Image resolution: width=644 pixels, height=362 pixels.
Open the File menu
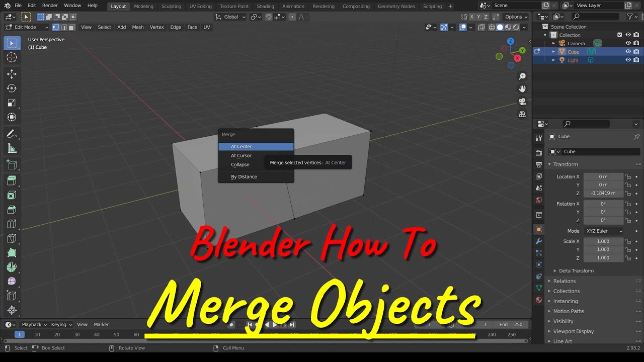point(18,6)
